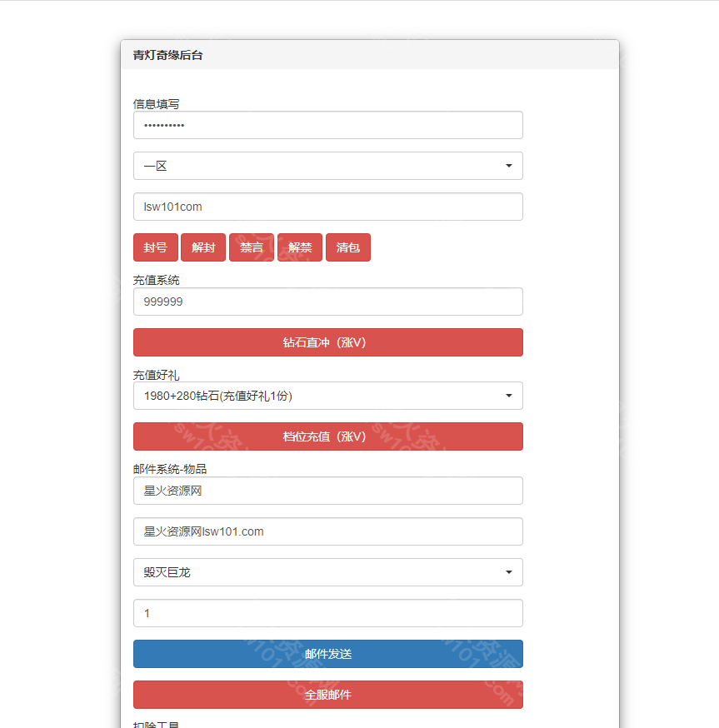
Task: Click the 解禁 (unmute) button
Action: click(x=299, y=247)
